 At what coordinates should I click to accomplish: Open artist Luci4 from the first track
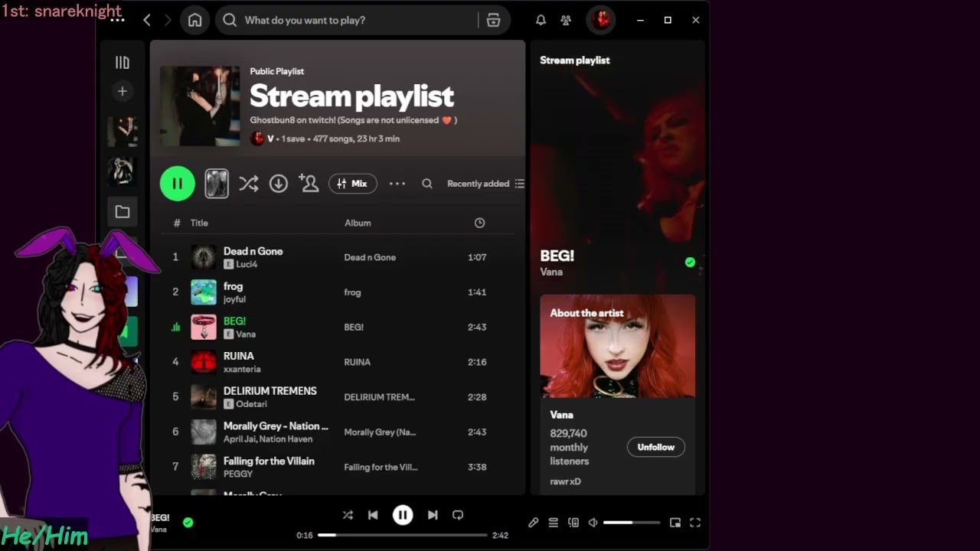[247, 264]
